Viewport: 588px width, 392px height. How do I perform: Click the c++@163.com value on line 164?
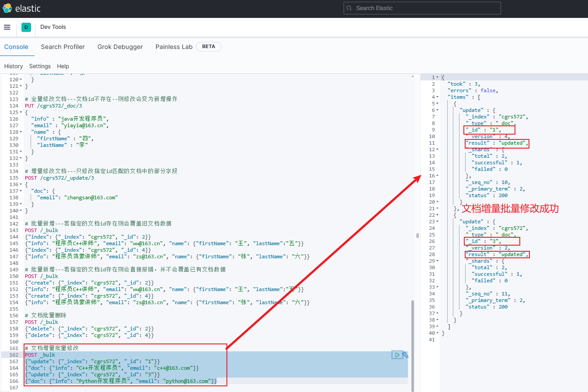point(172,368)
